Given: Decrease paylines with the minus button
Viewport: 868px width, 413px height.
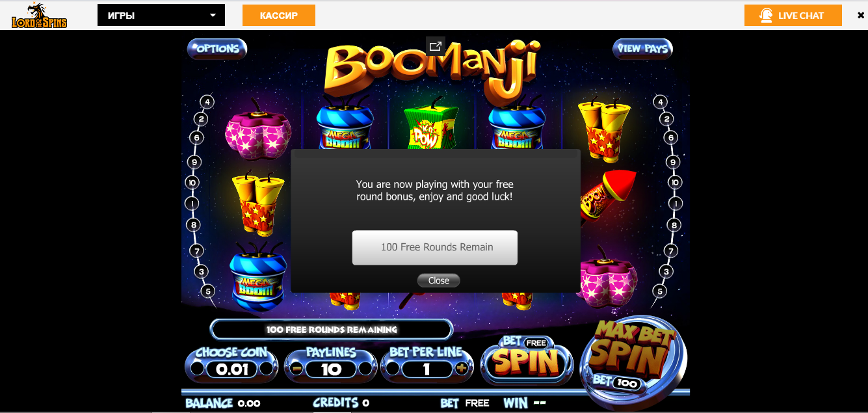Looking at the screenshot, I should click(296, 369).
